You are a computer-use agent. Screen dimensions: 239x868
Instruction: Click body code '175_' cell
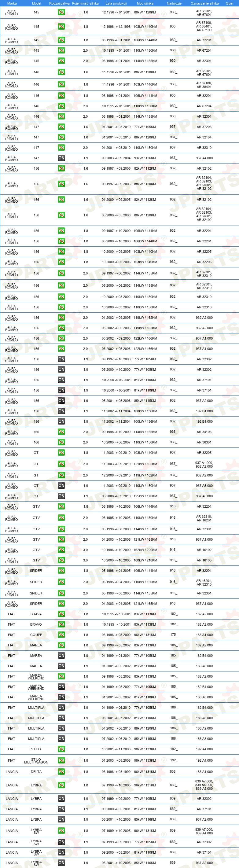pyautogui.click(x=174, y=635)
